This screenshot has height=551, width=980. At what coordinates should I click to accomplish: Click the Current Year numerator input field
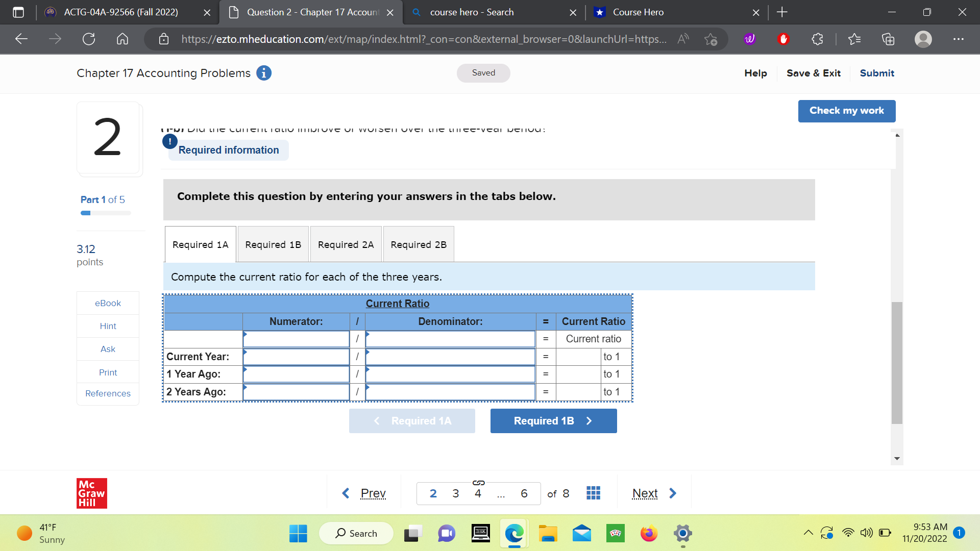point(296,357)
